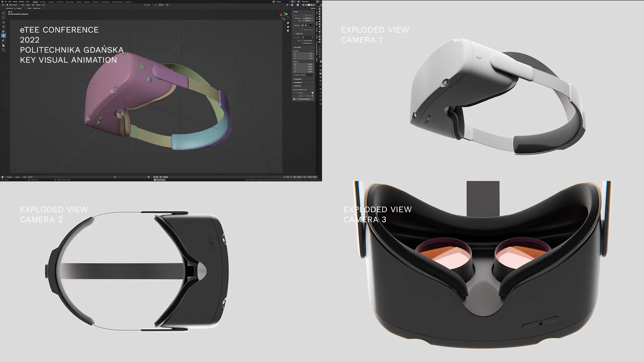The height and width of the screenshot is (362, 644).
Task: Select the 3D Cursor tool
Action: tap(4, 17)
